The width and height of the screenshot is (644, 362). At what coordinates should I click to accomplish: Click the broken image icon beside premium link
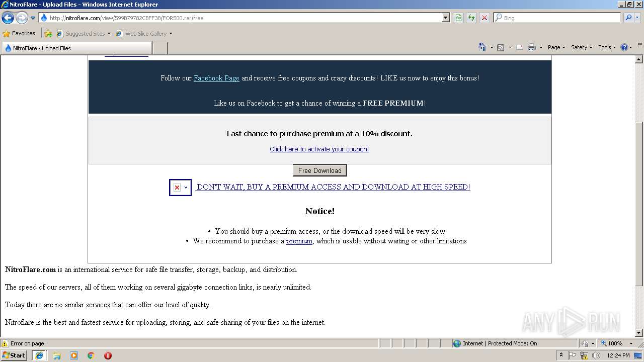coord(181,188)
